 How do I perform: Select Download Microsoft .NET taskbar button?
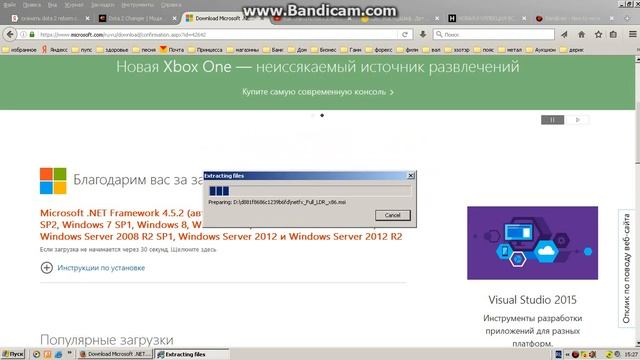click(115, 354)
